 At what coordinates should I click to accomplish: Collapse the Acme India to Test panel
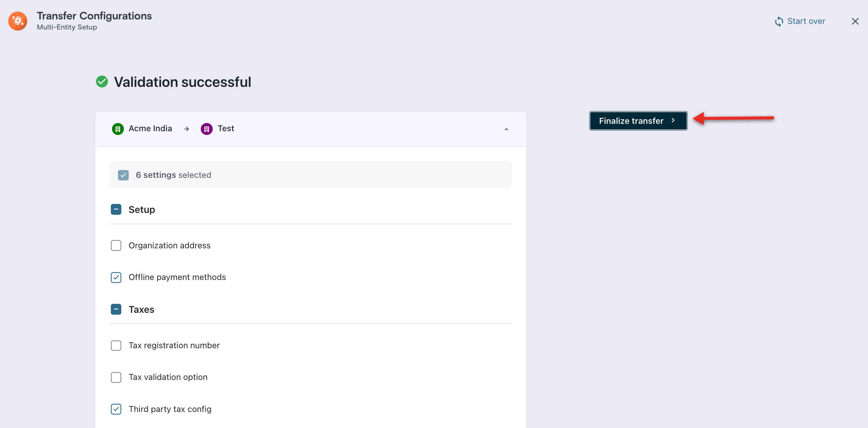click(506, 129)
